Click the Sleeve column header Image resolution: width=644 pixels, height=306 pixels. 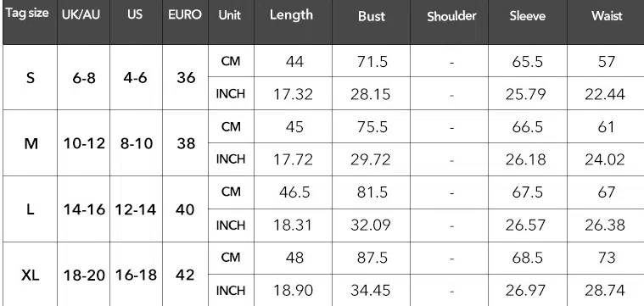pos(528,16)
